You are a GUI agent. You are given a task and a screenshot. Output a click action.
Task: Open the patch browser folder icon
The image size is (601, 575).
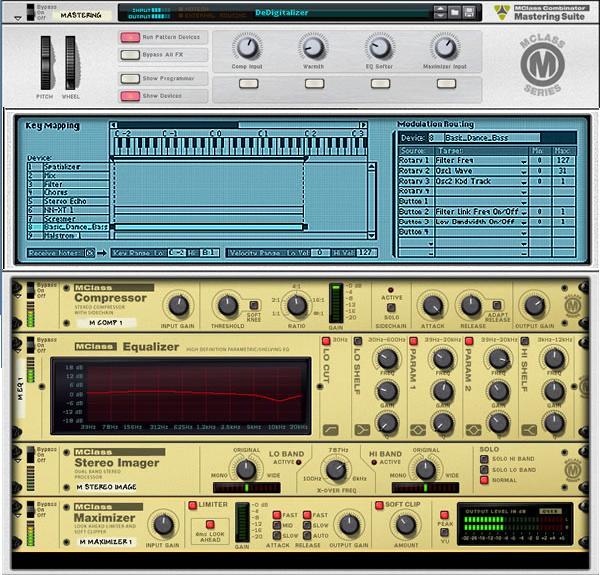[x=455, y=12]
